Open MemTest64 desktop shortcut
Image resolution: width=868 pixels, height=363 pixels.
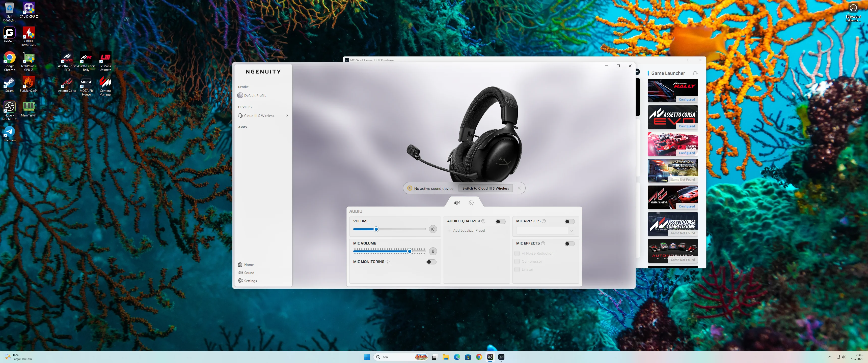click(29, 109)
